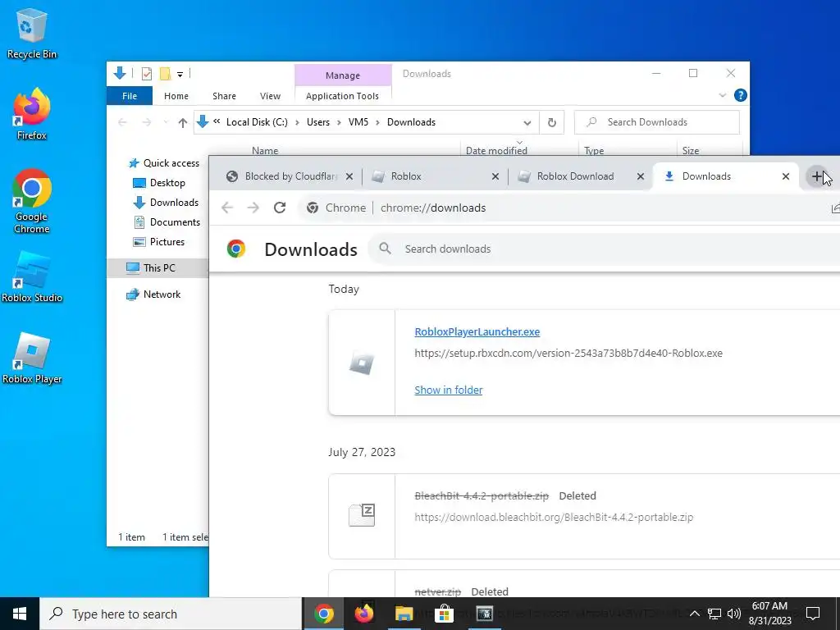840x630 pixels.
Task: Select the Application Tools tab in Explorer
Action: (x=342, y=96)
